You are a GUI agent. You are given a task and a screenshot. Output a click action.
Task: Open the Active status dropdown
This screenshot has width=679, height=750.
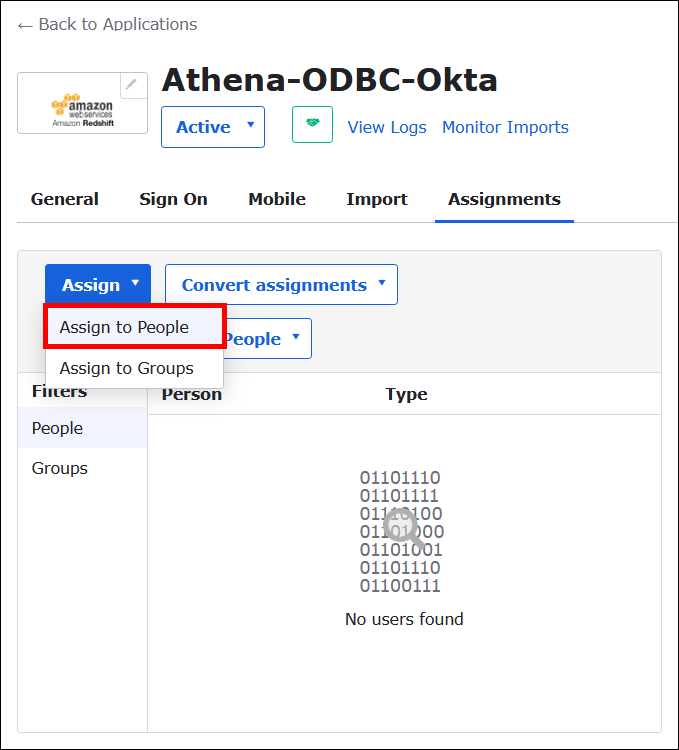point(213,127)
